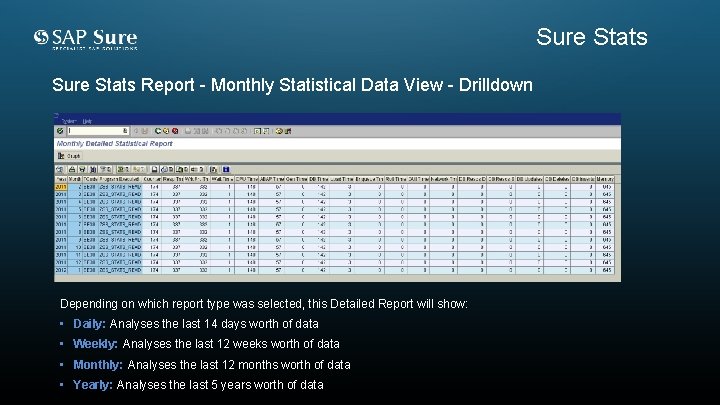Click the green Back arrow icon
Screen dimensions: 720x405
[x=158, y=131]
